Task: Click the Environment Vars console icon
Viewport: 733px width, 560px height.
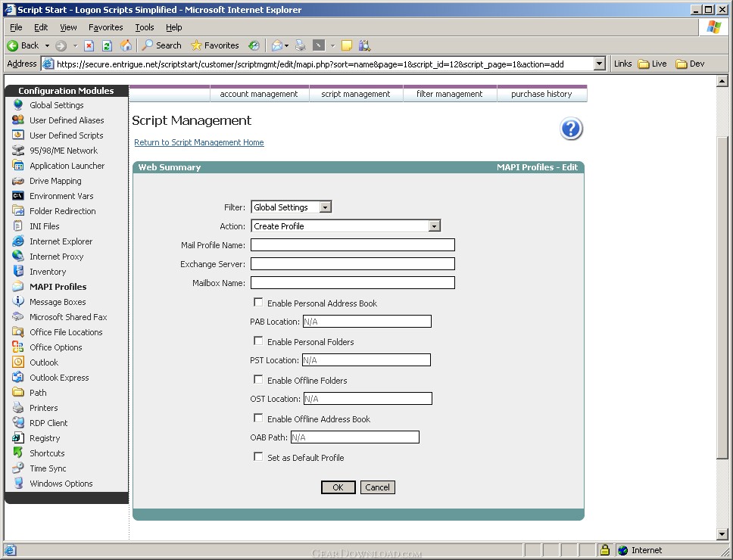Action: point(17,196)
